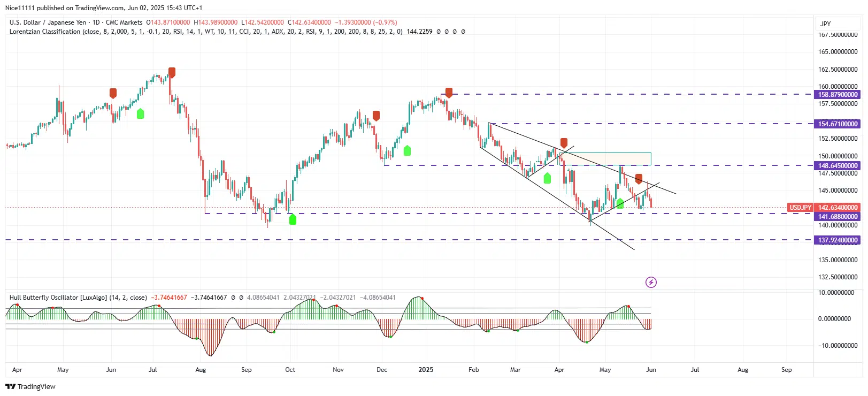Click the Lorentzian Classification indicator label
Screen dimensions: 868x396
click(45, 32)
